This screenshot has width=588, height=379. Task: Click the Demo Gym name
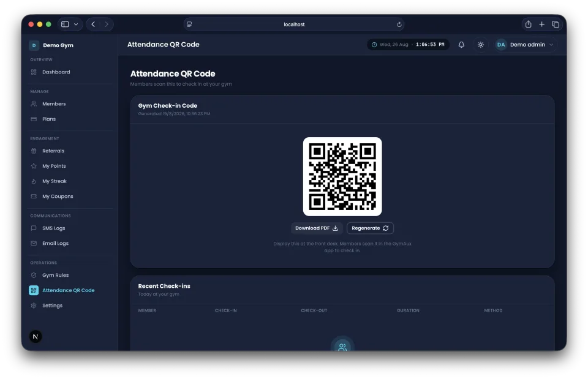[58, 45]
